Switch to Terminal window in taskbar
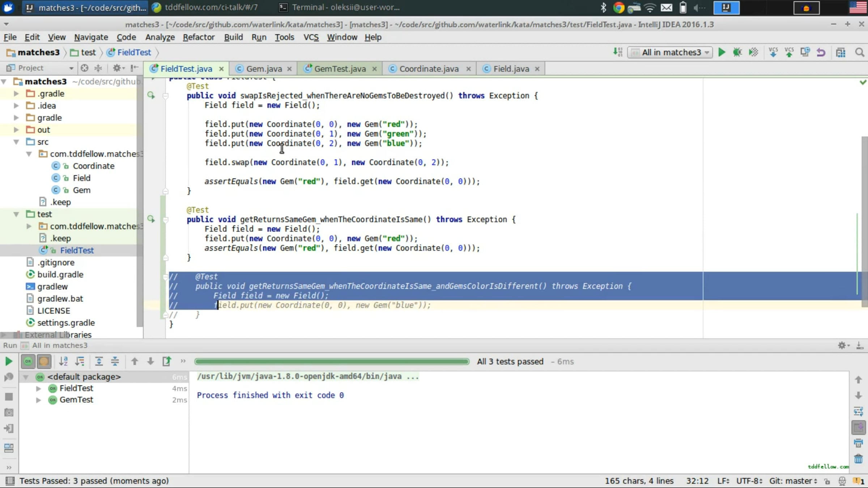The image size is (868, 488). 340,8
